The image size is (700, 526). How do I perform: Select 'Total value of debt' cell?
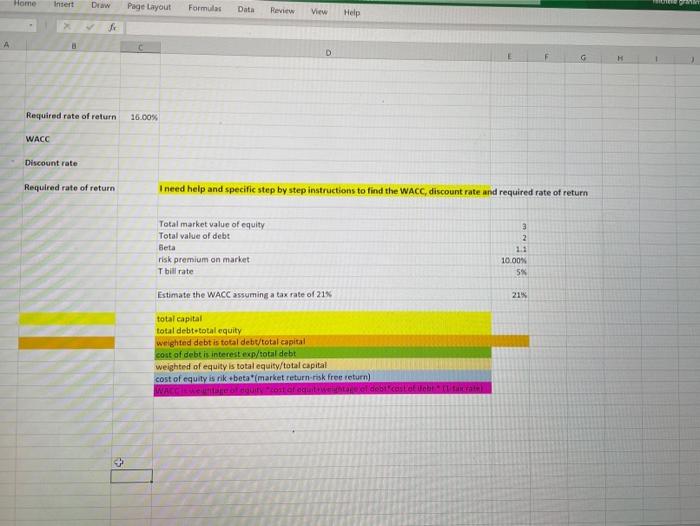click(x=324, y=236)
